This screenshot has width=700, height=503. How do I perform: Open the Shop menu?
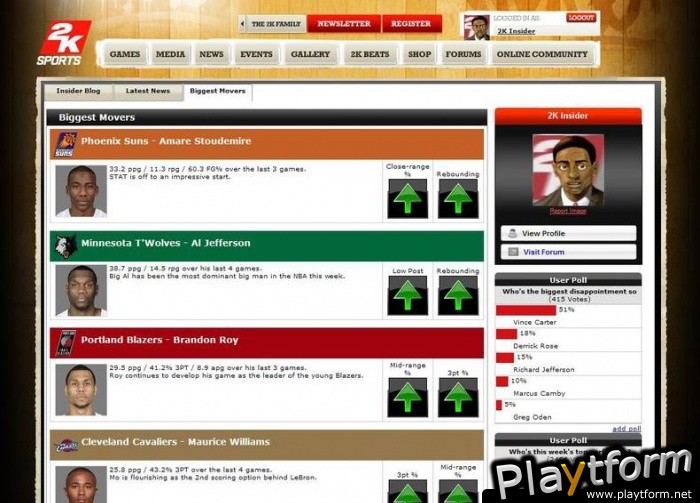click(420, 54)
